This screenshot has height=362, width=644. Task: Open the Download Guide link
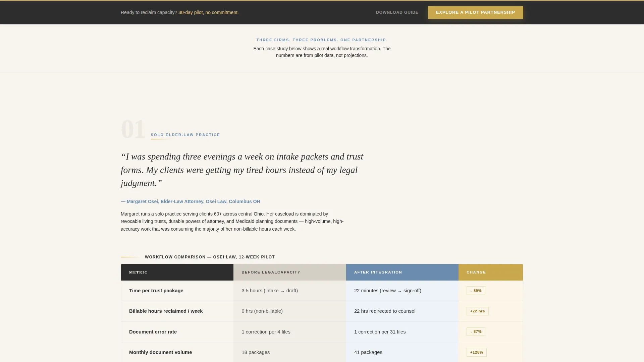click(x=397, y=12)
